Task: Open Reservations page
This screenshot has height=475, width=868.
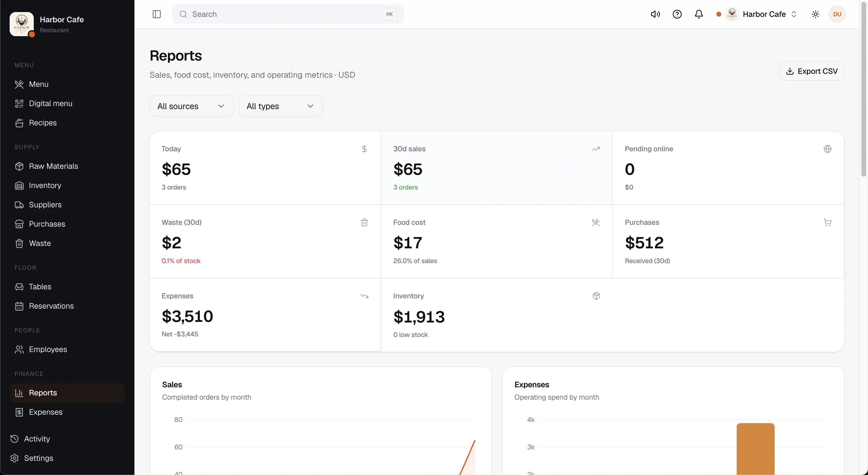Action: coord(67,306)
